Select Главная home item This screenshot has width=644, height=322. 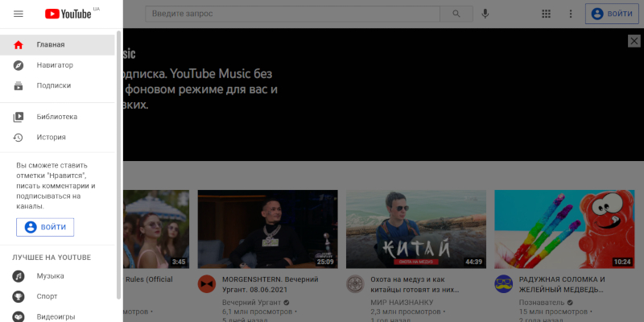tap(50, 44)
